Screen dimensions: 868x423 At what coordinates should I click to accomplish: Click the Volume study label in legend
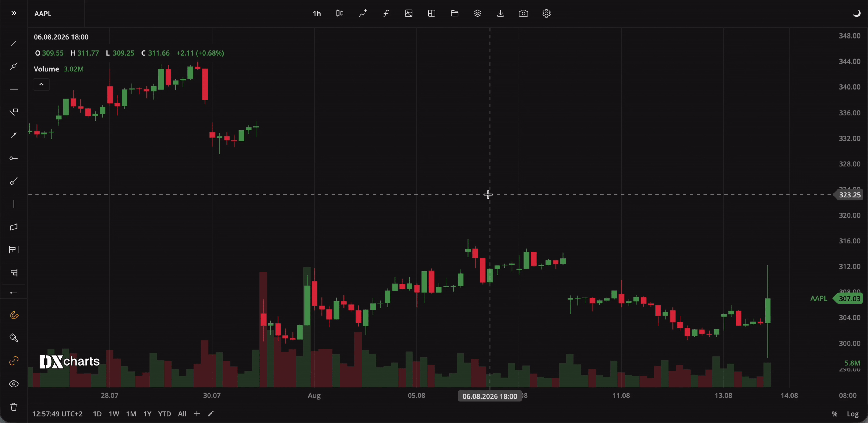(46, 69)
